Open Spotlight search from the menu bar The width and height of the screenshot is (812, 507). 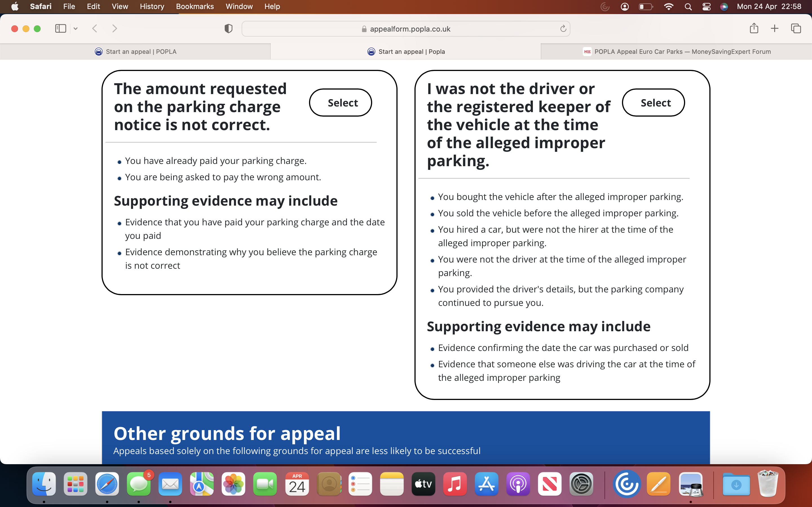pyautogui.click(x=688, y=6)
